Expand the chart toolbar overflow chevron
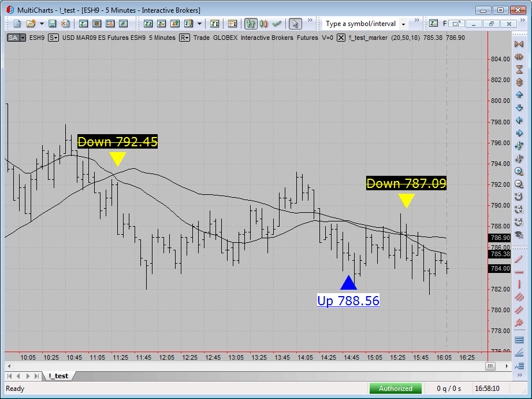The width and height of the screenshot is (532, 399). (x=310, y=20)
